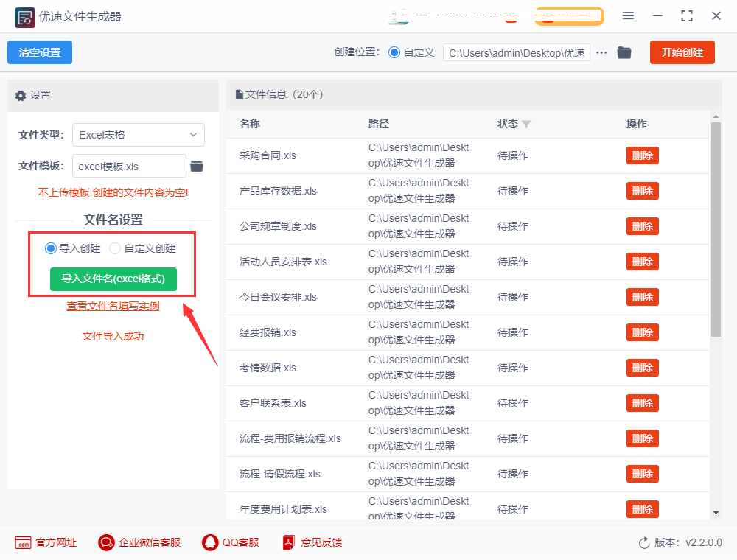Delete 今日会议安排.xls row
This screenshot has width=737, height=560.
tap(642, 297)
